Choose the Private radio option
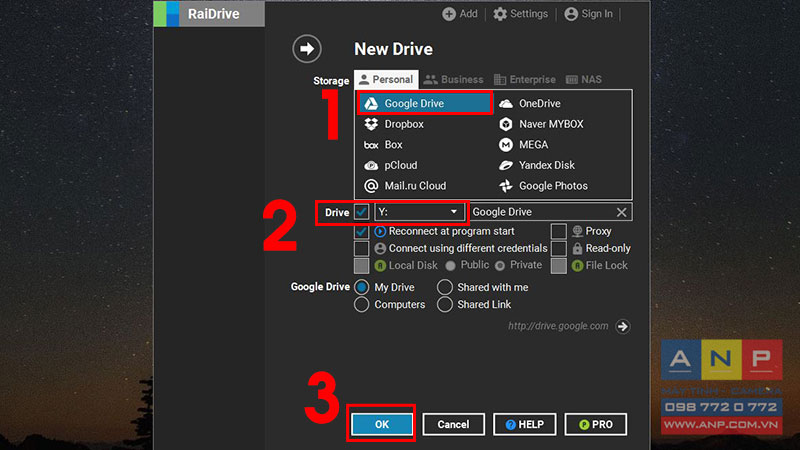Viewport: 800px width, 450px height. click(x=500, y=265)
